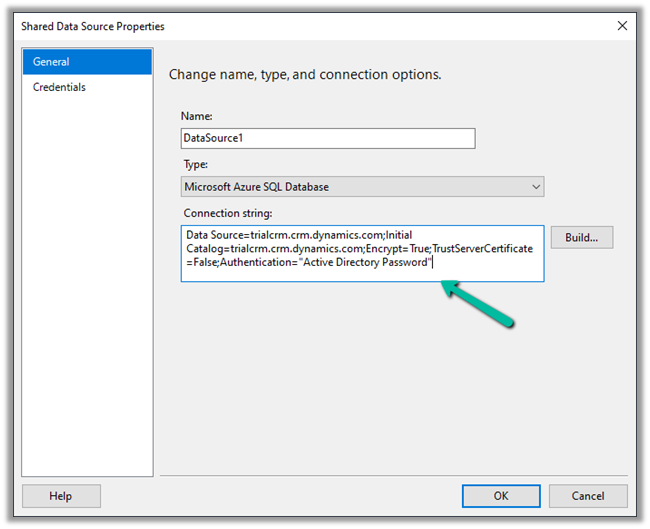Open the Microsoft Azure SQL Database dropdown
Viewport: 650px width, 529px height.
coord(362,187)
